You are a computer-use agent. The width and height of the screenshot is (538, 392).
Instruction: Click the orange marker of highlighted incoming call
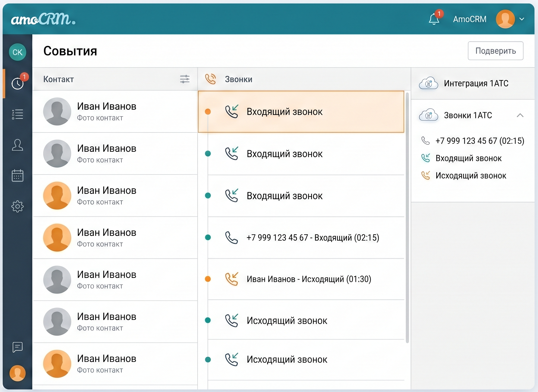pos(208,111)
